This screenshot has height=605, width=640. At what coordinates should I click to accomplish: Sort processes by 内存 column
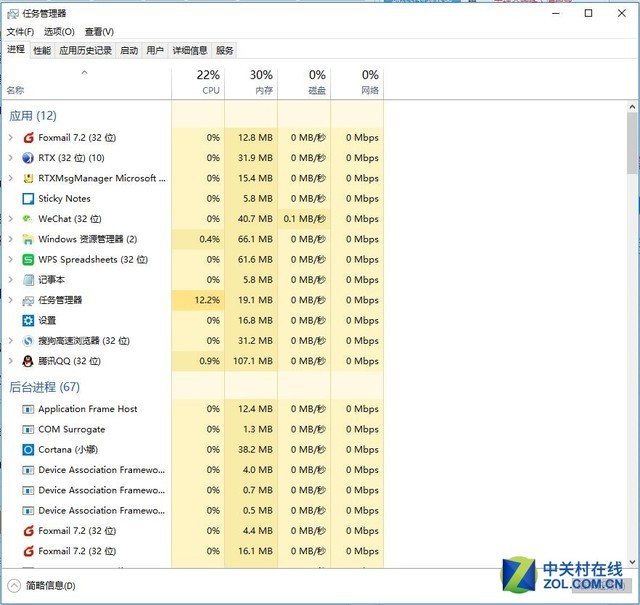click(x=261, y=82)
